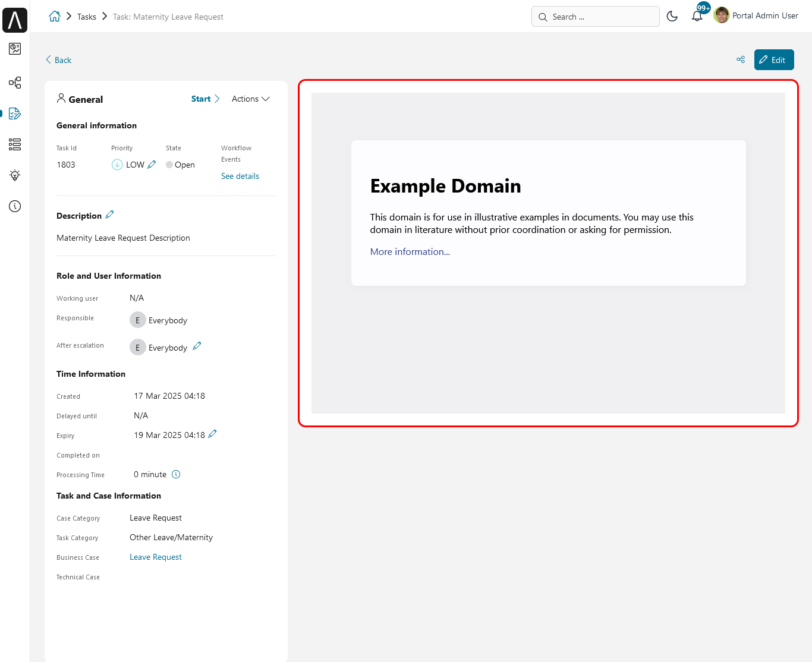Click the task id 1803
This screenshot has height=662, width=812.
tap(66, 165)
